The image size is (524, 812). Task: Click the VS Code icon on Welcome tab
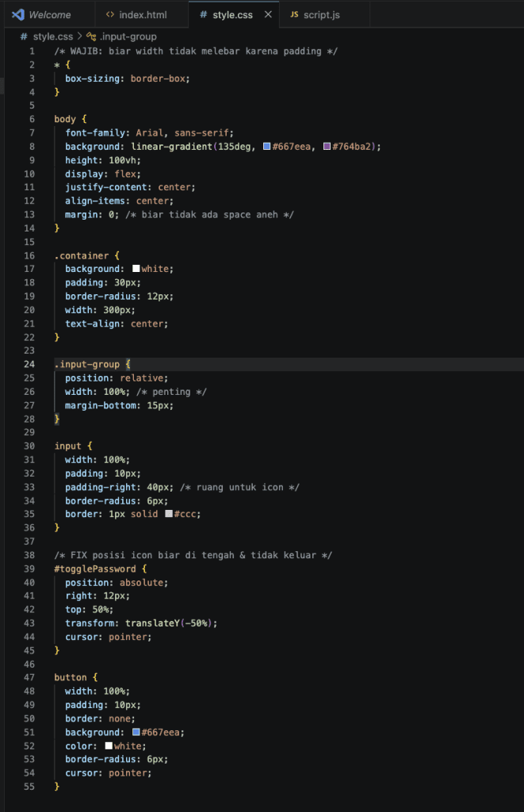pyautogui.click(x=17, y=15)
